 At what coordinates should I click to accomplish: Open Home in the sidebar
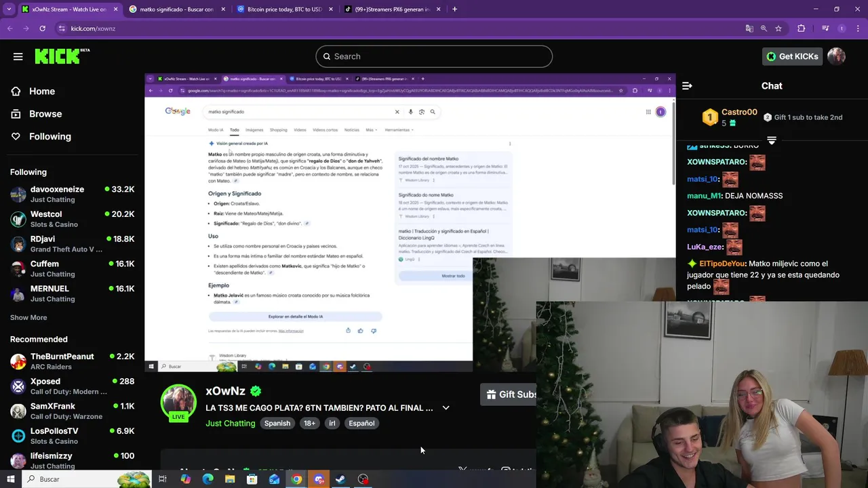(x=42, y=91)
